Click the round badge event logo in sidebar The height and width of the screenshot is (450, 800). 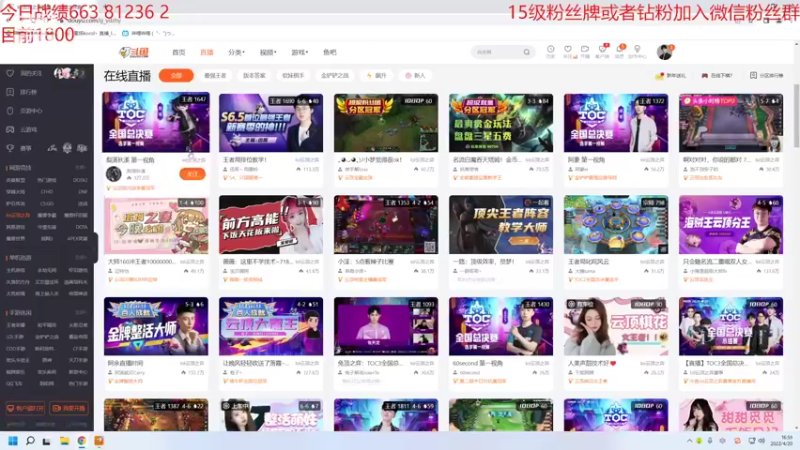67,148
